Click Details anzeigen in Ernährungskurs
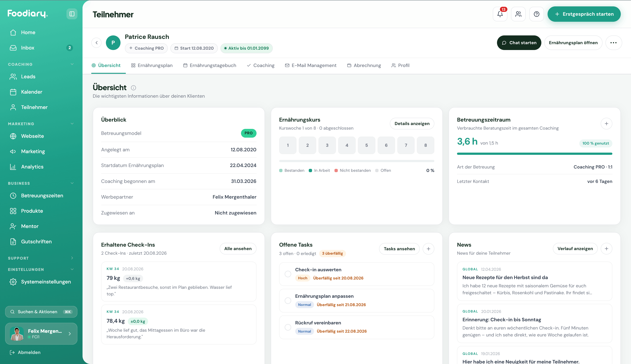This screenshot has width=631, height=364. pyautogui.click(x=412, y=124)
